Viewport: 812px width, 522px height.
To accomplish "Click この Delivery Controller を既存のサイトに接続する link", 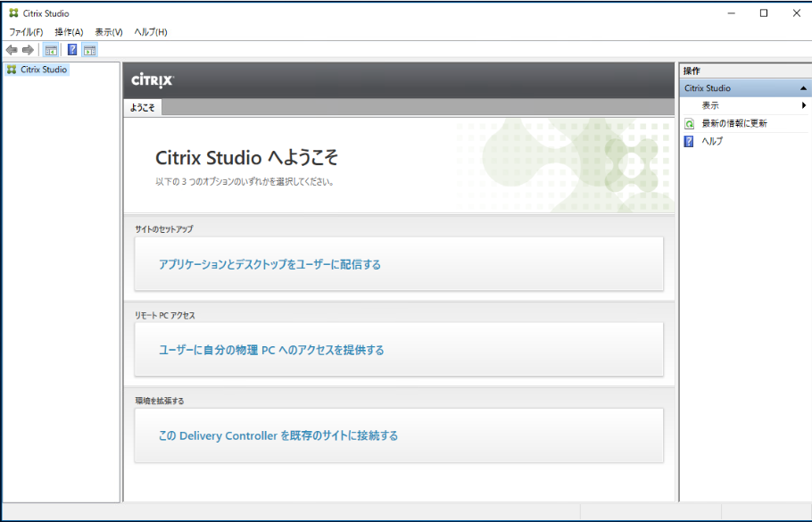I will coord(278,435).
